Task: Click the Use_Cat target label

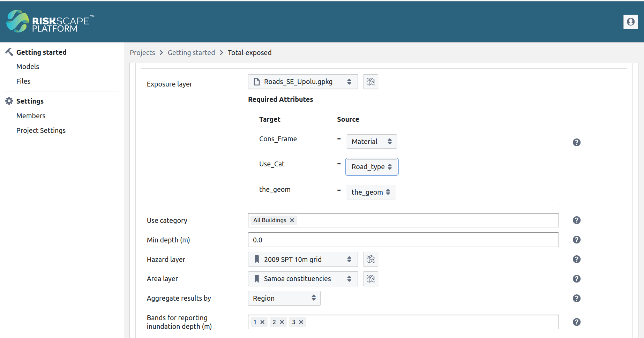Action: (x=272, y=164)
